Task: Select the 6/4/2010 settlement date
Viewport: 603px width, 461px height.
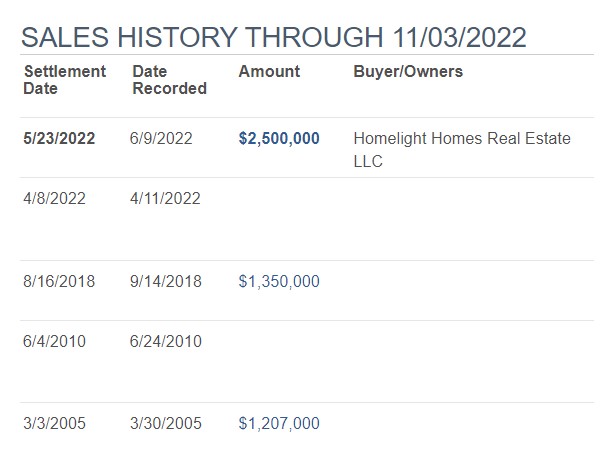Action: tap(54, 341)
